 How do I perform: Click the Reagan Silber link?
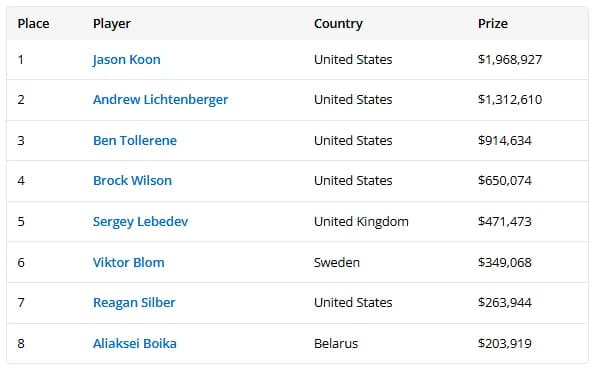pyautogui.click(x=134, y=303)
